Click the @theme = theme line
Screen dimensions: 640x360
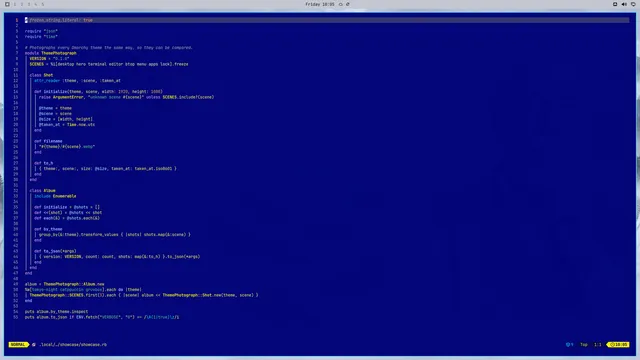tap(55, 108)
